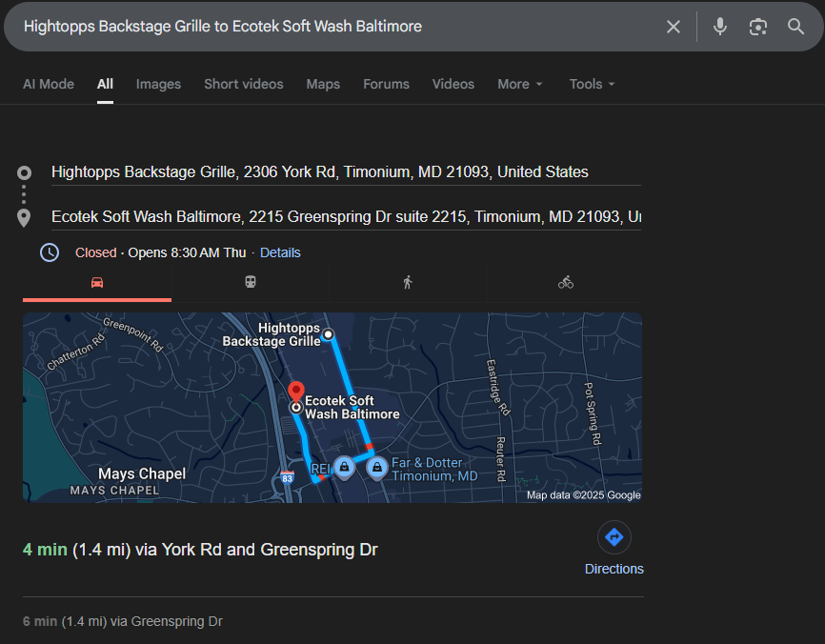This screenshot has width=825, height=644.
Task: Switch to Maps results tab
Action: (323, 84)
